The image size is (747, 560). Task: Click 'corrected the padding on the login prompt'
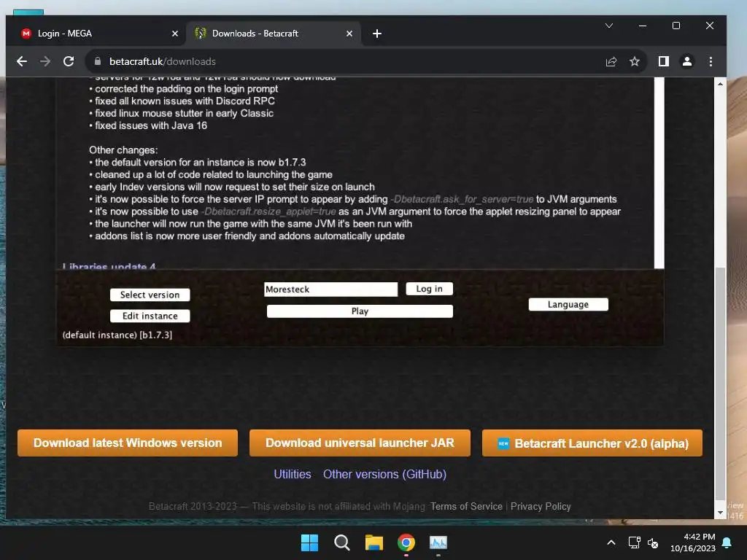(x=186, y=88)
